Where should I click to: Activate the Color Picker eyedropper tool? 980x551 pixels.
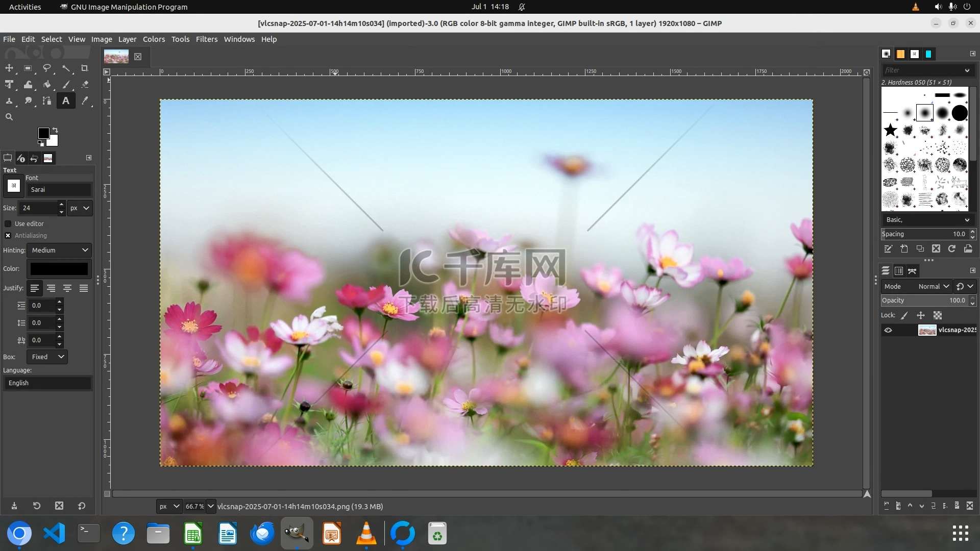(85, 101)
